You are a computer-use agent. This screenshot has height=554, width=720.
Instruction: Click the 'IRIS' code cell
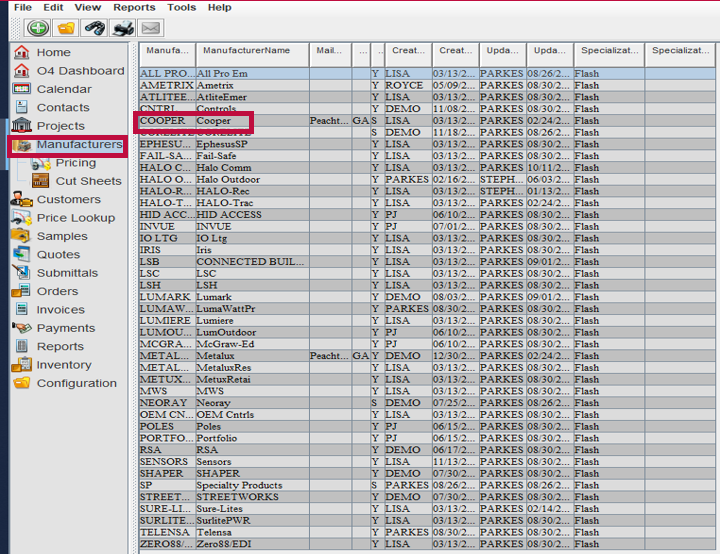[168, 250]
